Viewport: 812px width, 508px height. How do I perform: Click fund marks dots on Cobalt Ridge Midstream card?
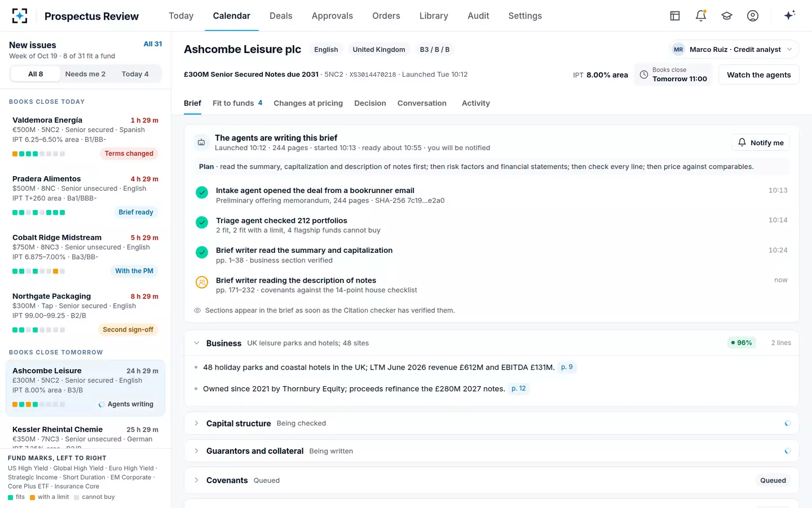[38, 271]
